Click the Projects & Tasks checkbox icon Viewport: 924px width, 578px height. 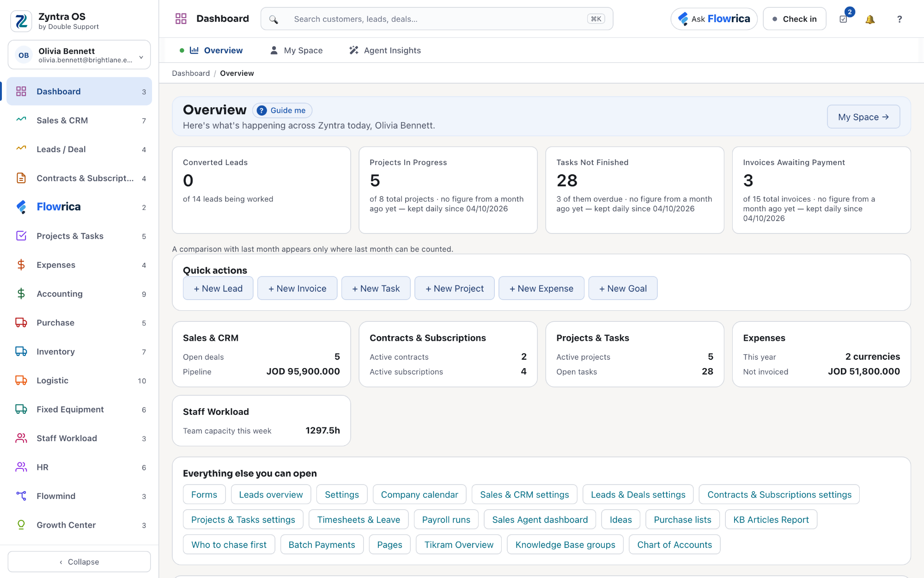21,236
